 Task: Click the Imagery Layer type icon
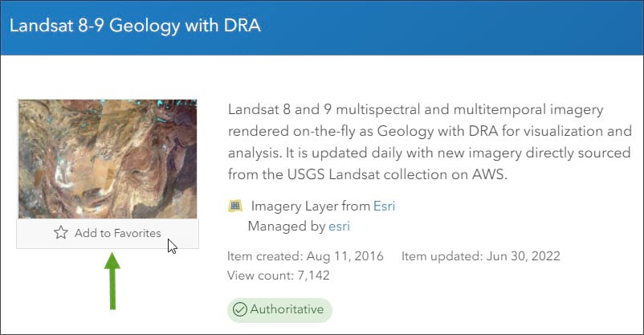(235, 206)
